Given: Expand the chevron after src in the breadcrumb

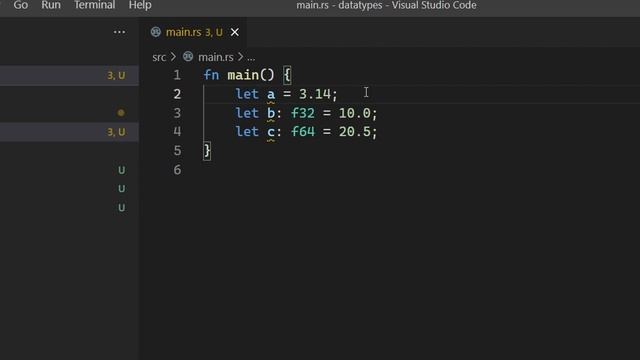Looking at the screenshot, I should (x=173, y=57).
